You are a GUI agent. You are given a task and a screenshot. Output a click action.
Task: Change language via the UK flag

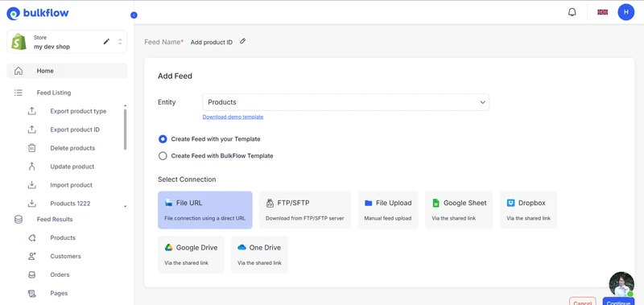point(602,12)
